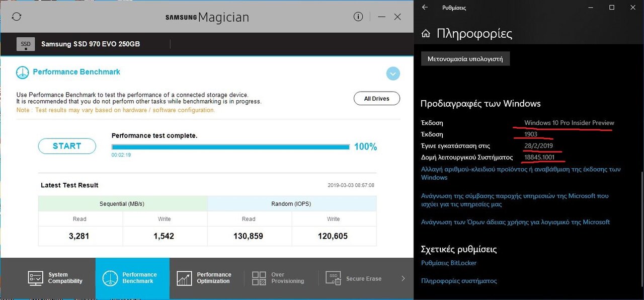Open Ανάγνωση των Όρων άδειας χρήσης link

point(515,222)
